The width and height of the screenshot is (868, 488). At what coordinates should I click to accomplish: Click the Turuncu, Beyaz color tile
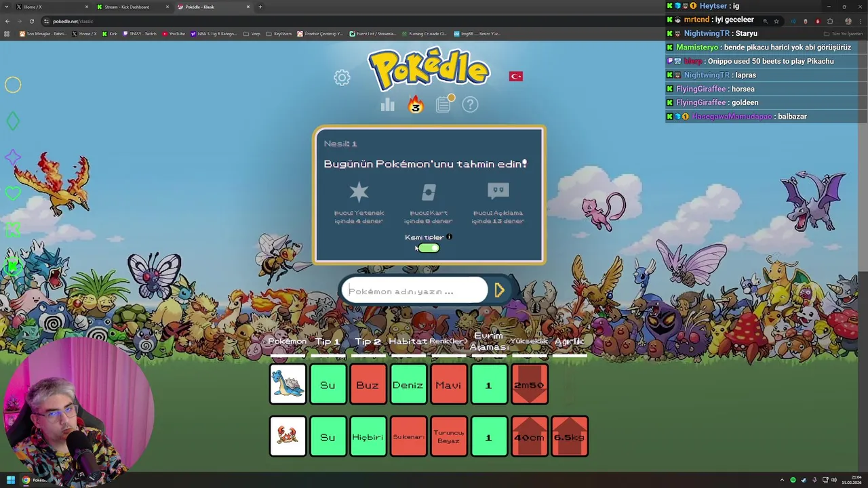point(449,436)
